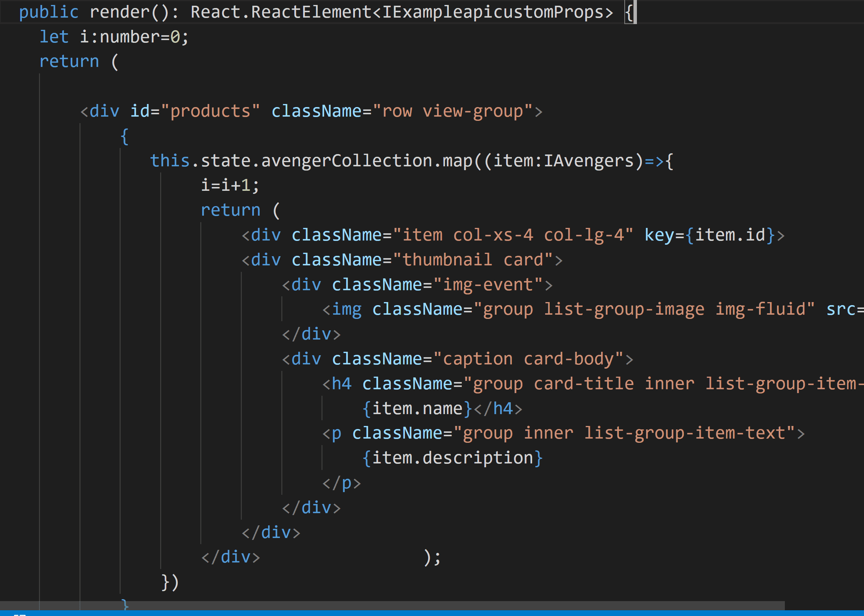This screenshot has width=864, height=616.
Task: Click the 'key' attribute name
Action: [659, 235]
